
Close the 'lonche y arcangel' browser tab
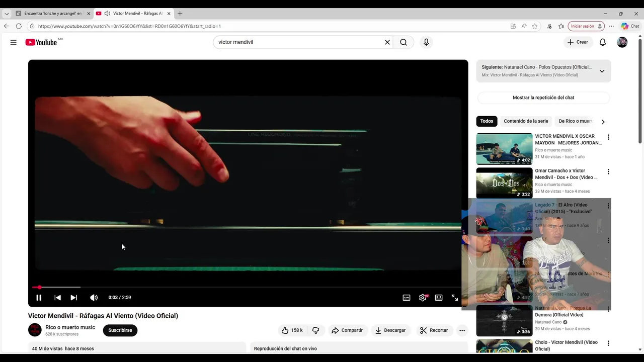click(89, 14)
